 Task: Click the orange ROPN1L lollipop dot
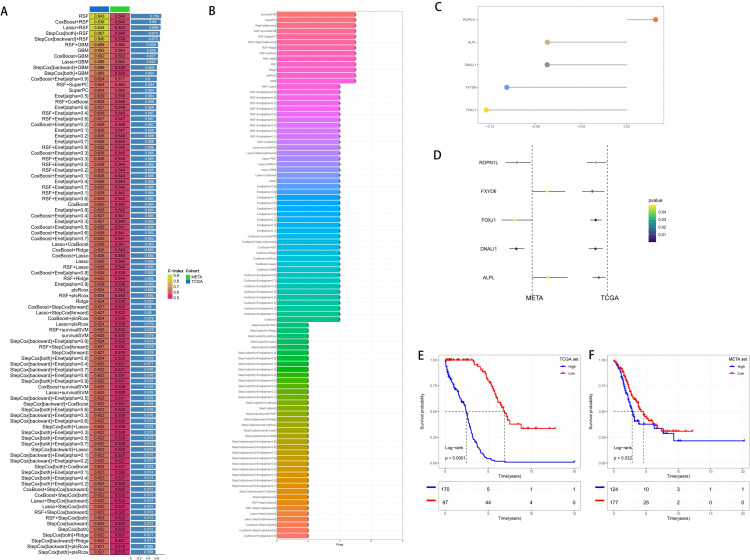tap(655, 20)
